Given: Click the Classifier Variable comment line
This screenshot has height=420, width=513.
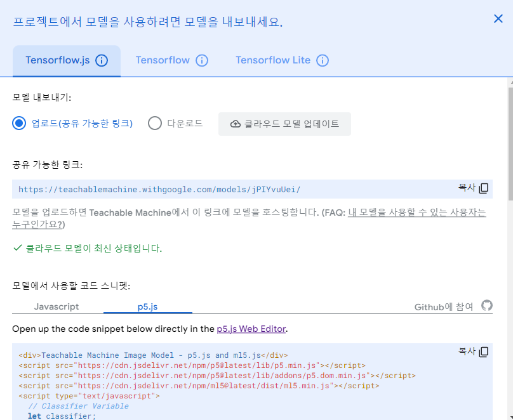Looking at the screenshot, I should tap(78, 406).
